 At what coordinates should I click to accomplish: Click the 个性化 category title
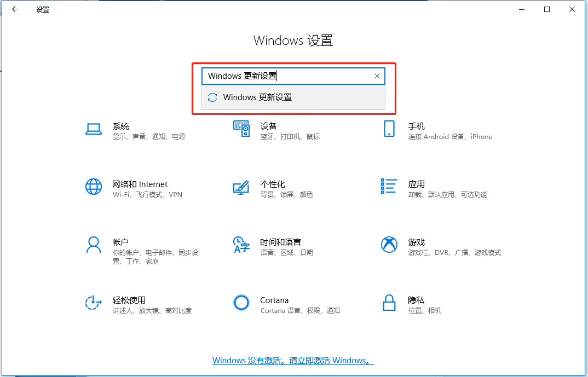(273, 184)
